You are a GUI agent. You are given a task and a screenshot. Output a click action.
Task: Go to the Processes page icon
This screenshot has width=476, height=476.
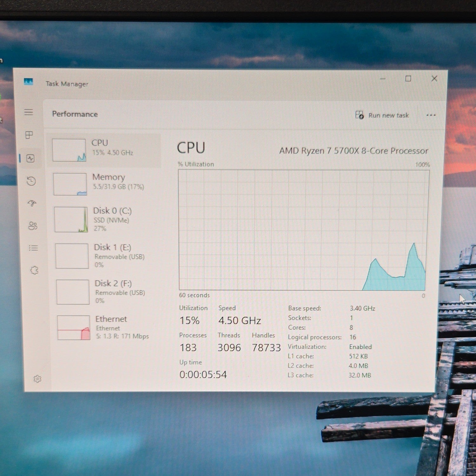29,135
